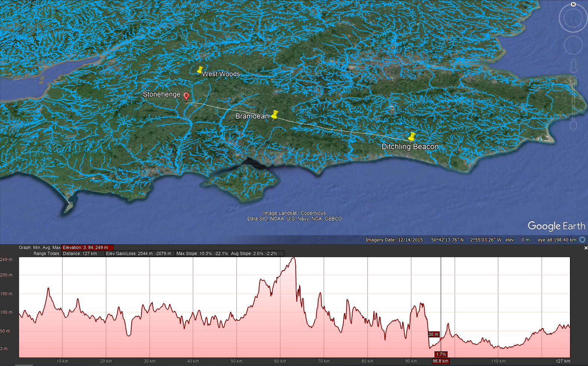
Task: Close the elevation profile panel
Action: tap(585, 248)
